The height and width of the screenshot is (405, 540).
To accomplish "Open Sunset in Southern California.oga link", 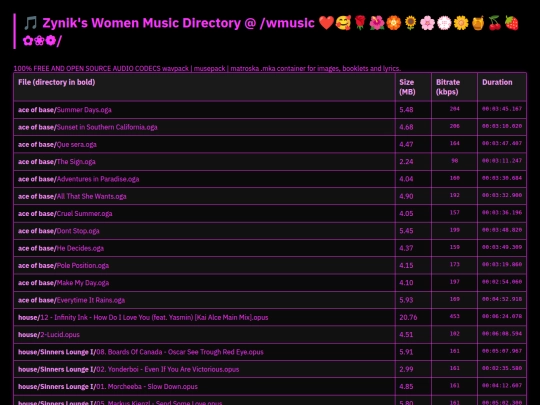I will (x=107, y=127).
